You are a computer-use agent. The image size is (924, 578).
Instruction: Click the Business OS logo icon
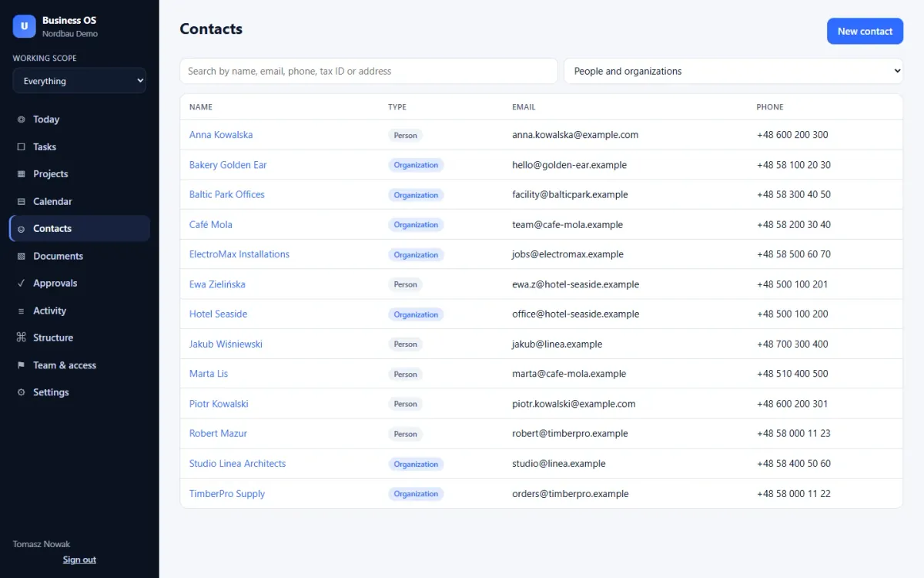[x=25, y=26]
